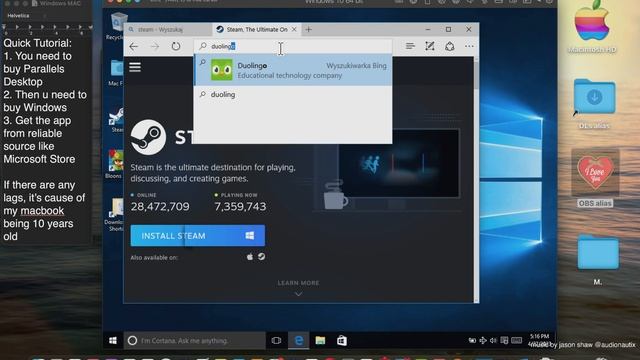This screenshot has height=360, width=640.
Task: Open File Explorer from the taskbar
Action: (320, 340)
